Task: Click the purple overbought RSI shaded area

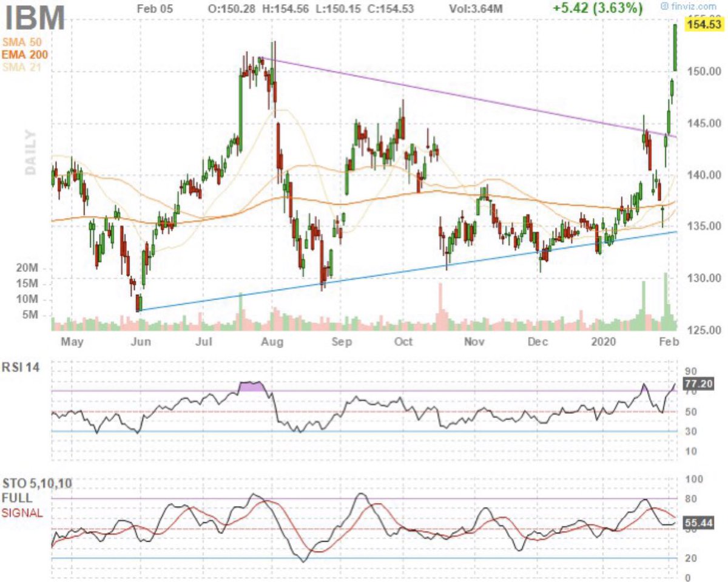Action: tap(252, 387)
